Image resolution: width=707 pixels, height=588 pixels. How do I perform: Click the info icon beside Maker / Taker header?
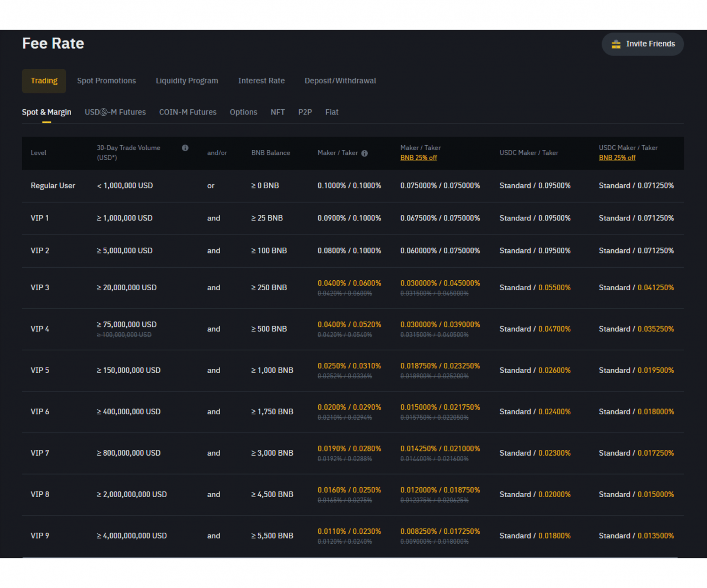(364, 153)
